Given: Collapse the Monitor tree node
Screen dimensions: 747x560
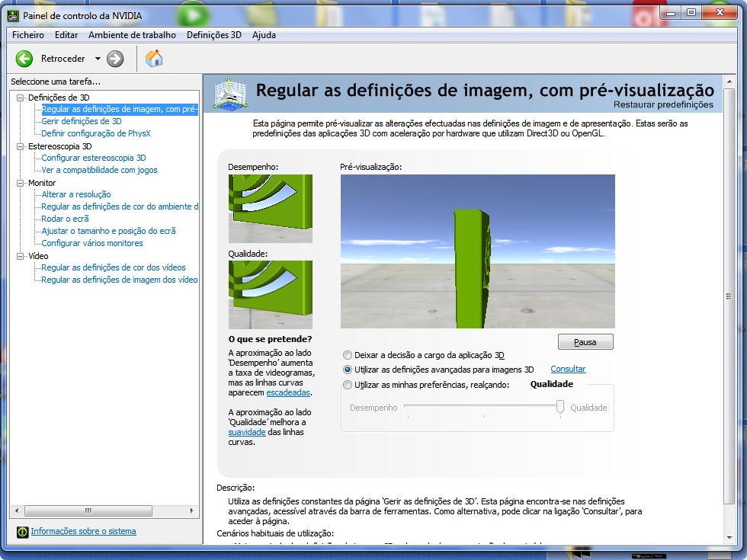Looking at the screenshot, I should click(20, 183).
